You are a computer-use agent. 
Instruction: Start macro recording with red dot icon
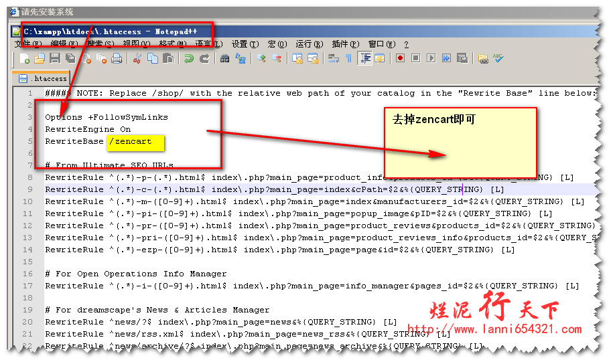400,59
